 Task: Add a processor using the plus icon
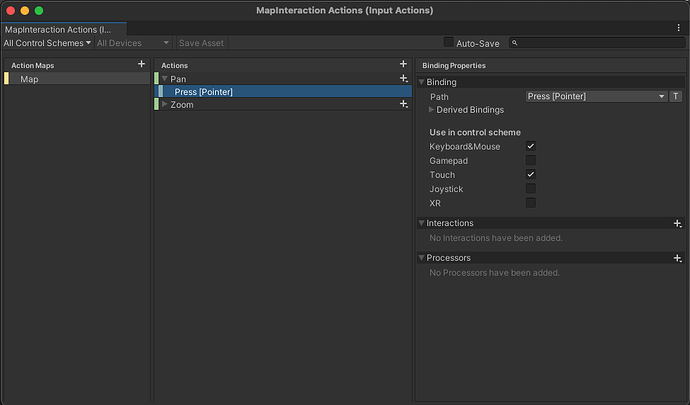tap(677, 258)
